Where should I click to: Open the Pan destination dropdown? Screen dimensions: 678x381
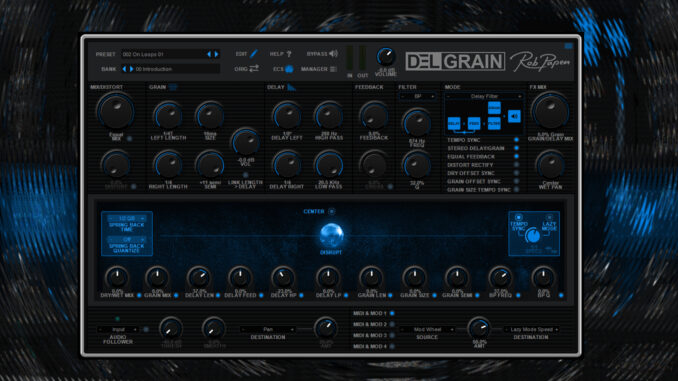(x=268, y=330)
